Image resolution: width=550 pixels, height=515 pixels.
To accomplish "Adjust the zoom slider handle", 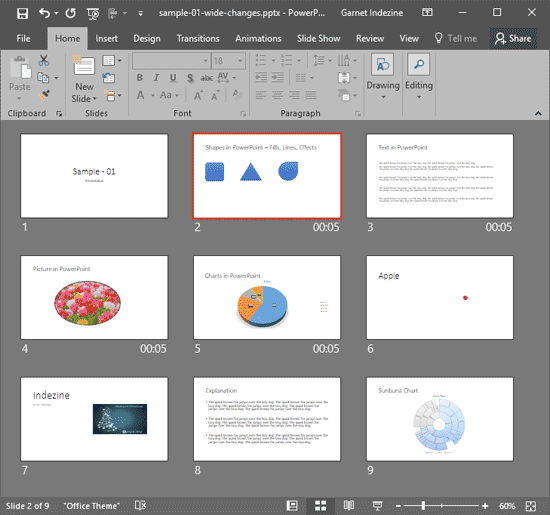I will pos(423,506).
